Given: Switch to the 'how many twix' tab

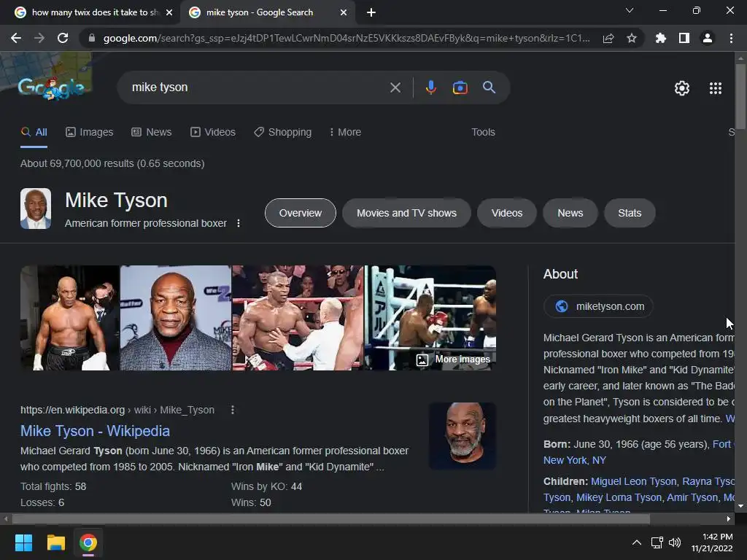Looking at the screenshot, I should (x=90, y=12).
